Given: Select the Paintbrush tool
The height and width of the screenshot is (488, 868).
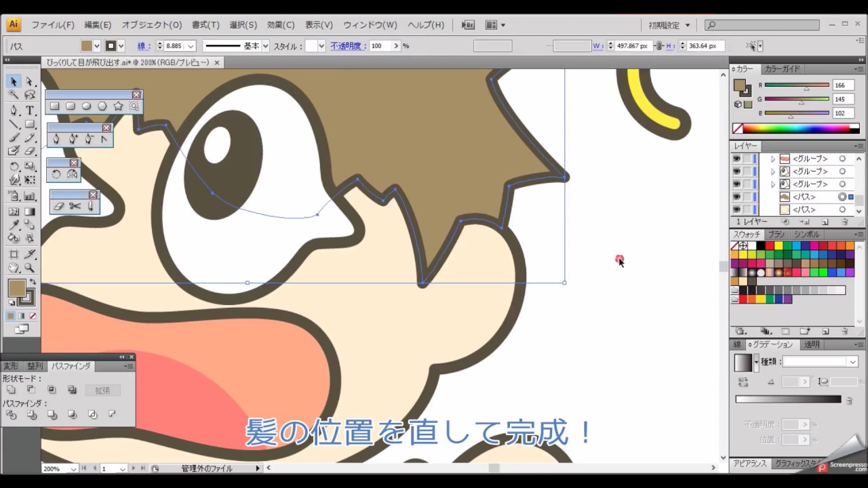Looking at the screenshot, I should 14,138.
